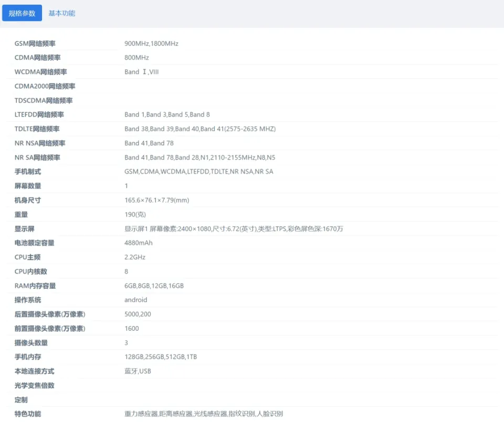Select the 本地连接方式 value 蓝牙,USB

click(x=138, y=371)
